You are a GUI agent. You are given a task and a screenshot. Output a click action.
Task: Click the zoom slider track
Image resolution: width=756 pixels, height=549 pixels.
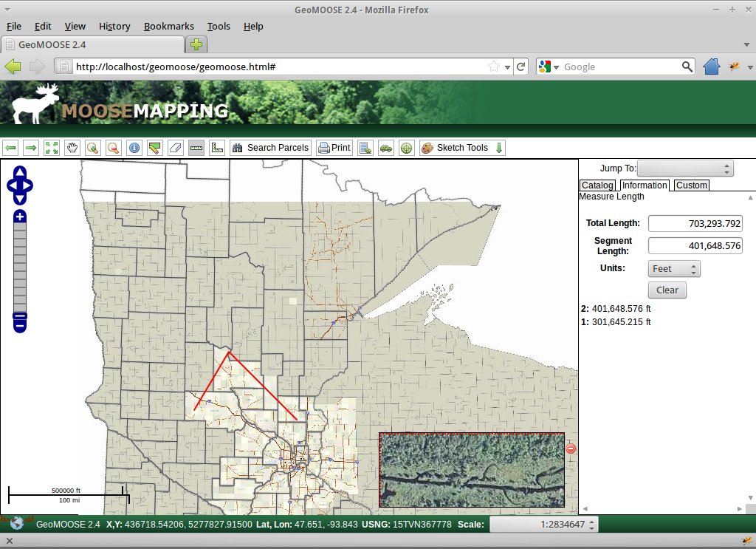(x=20, y=267)
